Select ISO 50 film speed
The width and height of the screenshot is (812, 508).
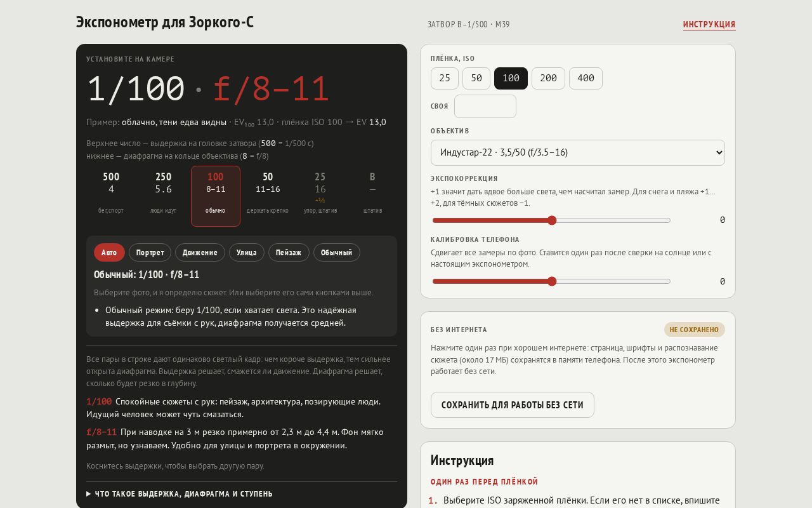(x=476, y=78)
